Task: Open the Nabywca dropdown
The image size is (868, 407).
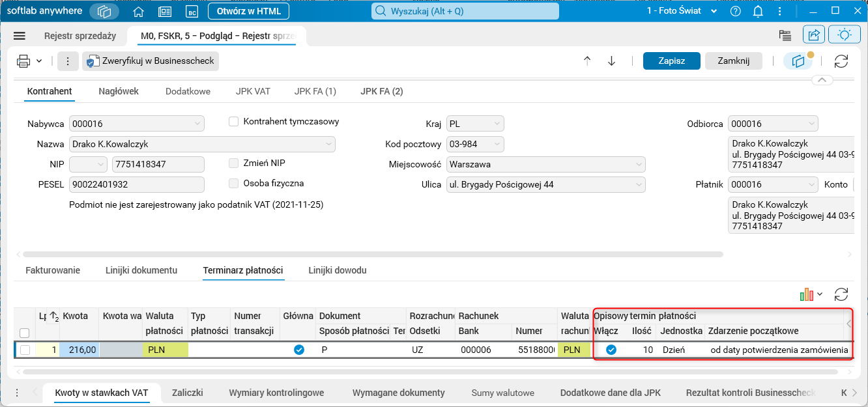Action: [x=197, y=124]
